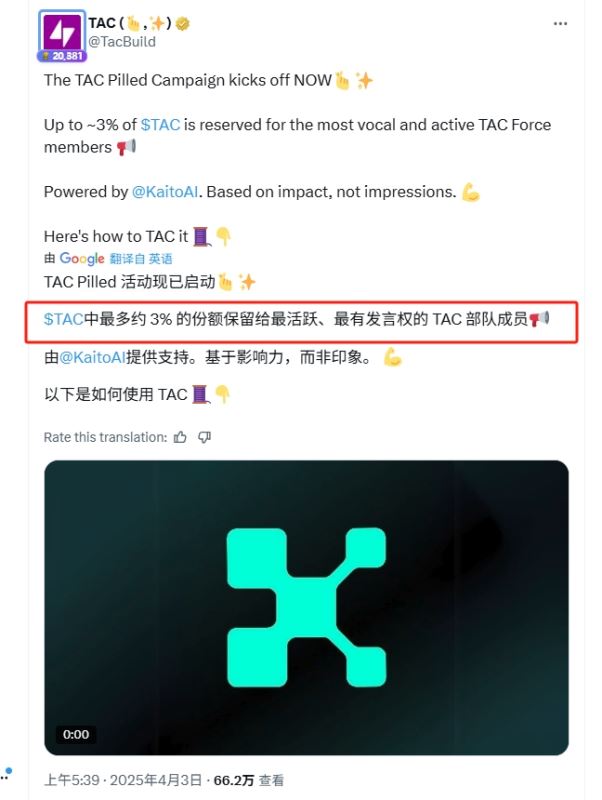Play the video with teal X logo
The height and width of the screenshot is (800, 602).
tap(306, 607)
